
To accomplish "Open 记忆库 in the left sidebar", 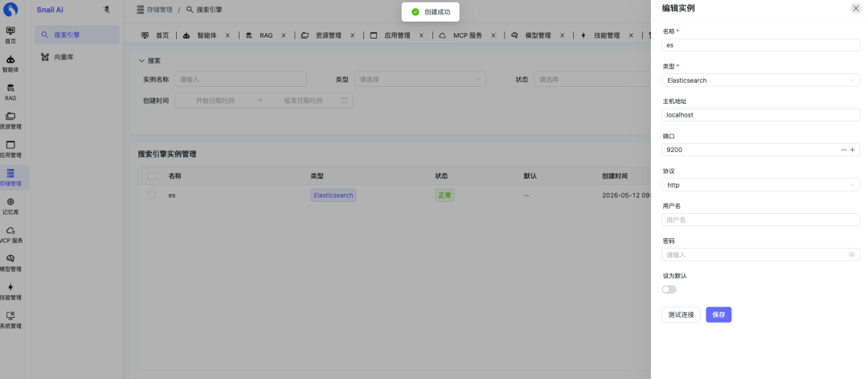I will click(10, 206).
